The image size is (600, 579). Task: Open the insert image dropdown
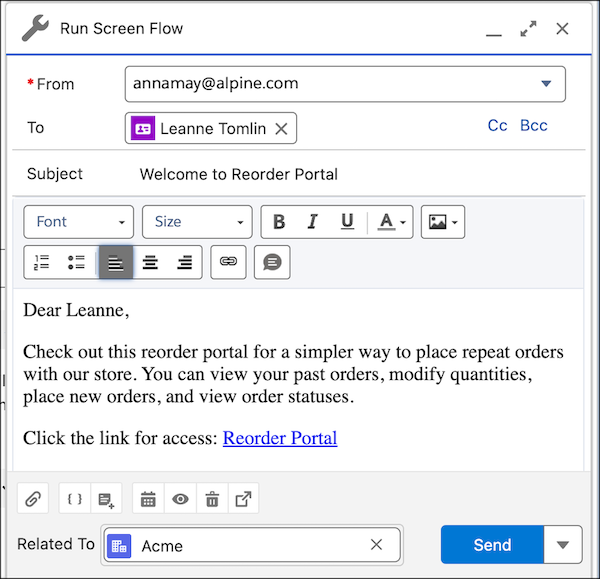(x=443, y=222)
